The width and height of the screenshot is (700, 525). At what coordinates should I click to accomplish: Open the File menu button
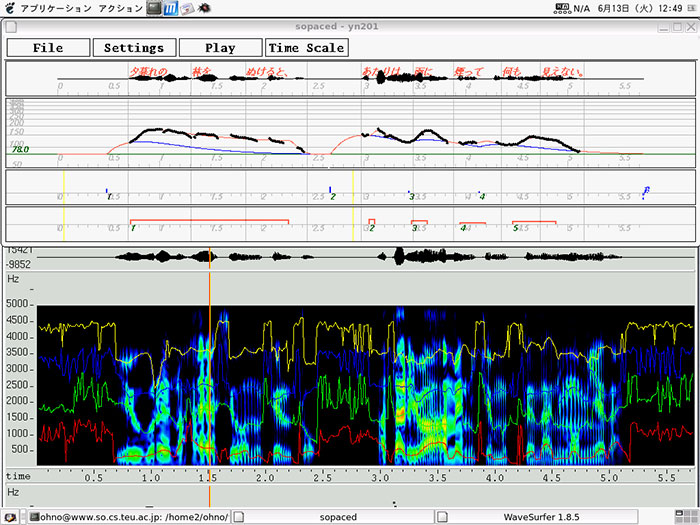[47, 47]
